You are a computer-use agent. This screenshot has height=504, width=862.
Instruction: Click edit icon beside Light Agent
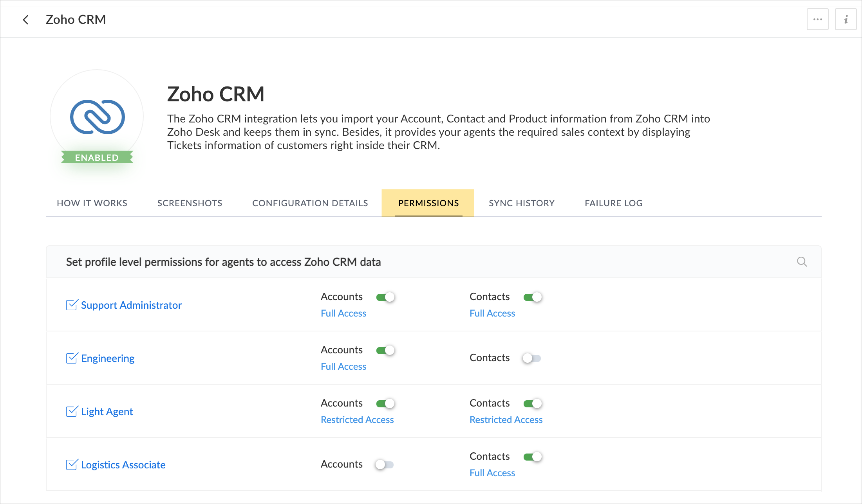point(72,411)
